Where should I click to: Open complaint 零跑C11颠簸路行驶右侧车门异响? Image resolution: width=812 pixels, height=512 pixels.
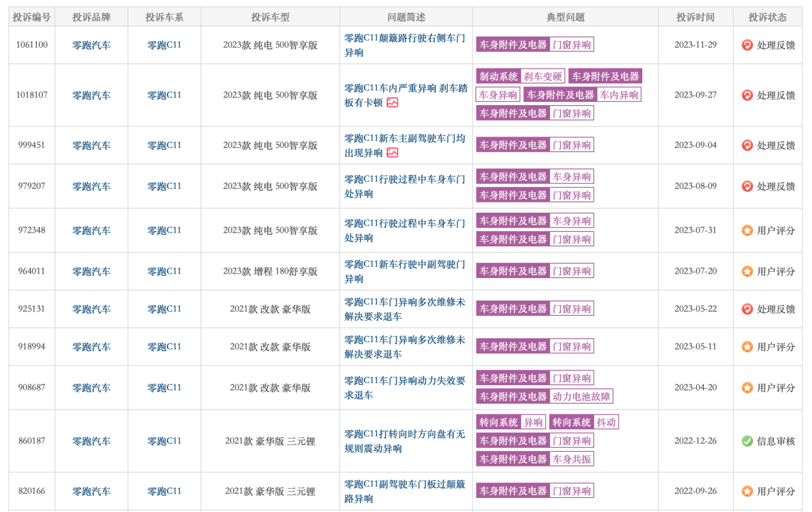click(405, 45)
